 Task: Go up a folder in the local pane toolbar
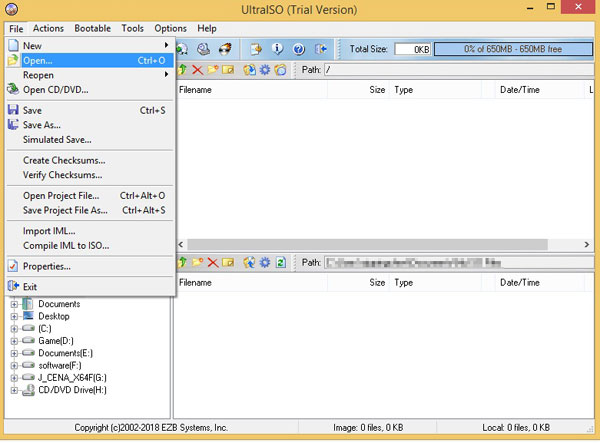[182, 262]
